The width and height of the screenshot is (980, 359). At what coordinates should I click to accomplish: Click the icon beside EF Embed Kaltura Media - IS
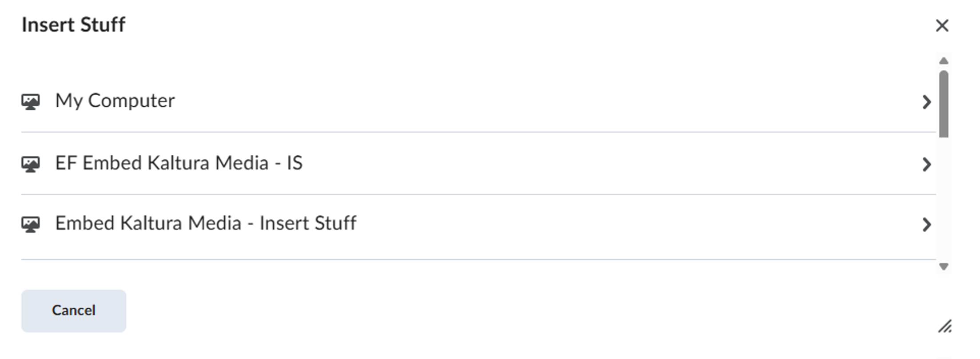click(31, 164)
